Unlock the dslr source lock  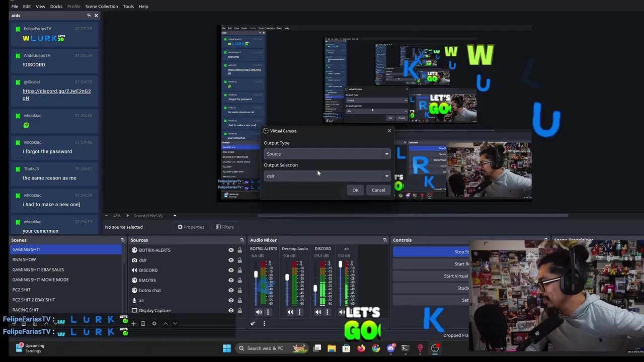pos(239,260)
